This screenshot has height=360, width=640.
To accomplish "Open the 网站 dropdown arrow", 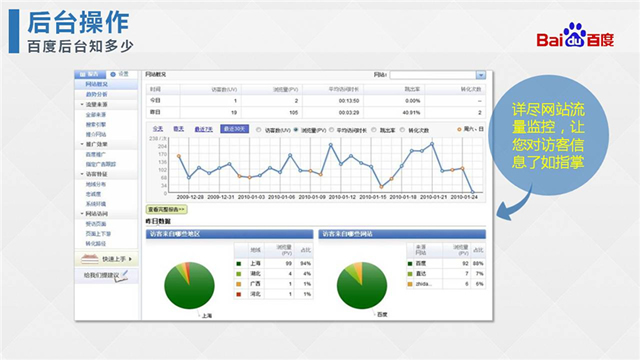I will (x=481, y=75).
